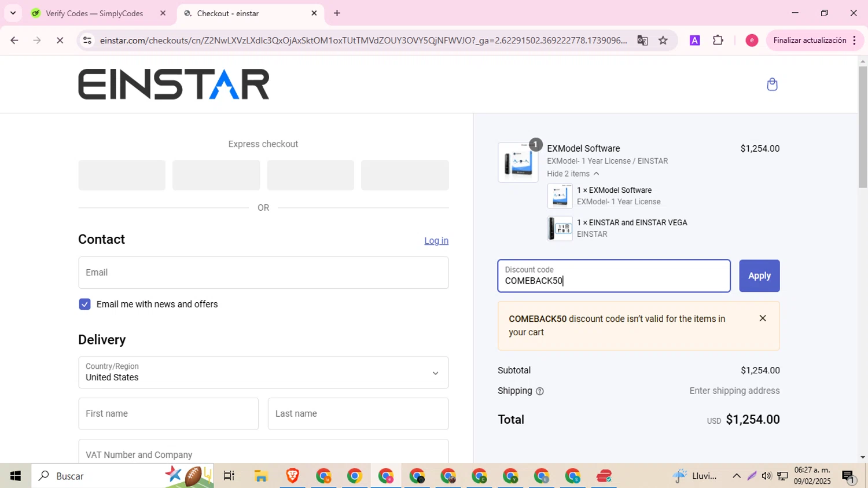Click the Last name field
This screenshot has width=868, height=488.
pos(358,414)
